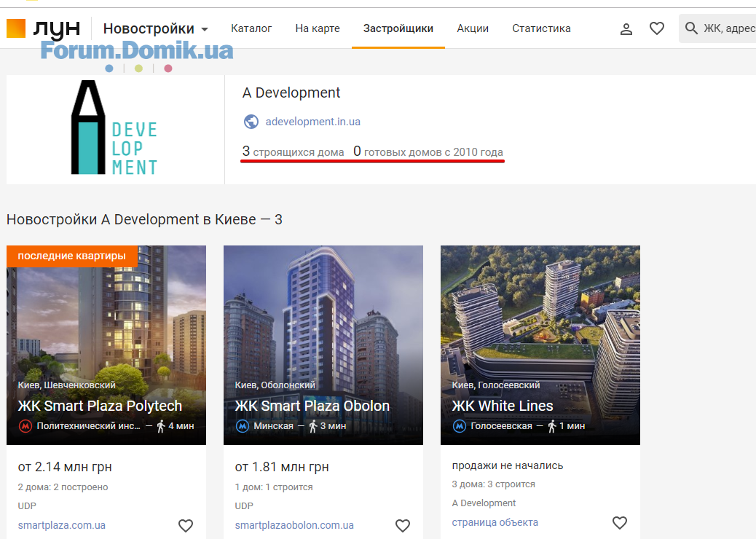Screen dimensions: 756x539
Task: Open smartplazaobolon.com.ua link
Action: coord(294,525)
